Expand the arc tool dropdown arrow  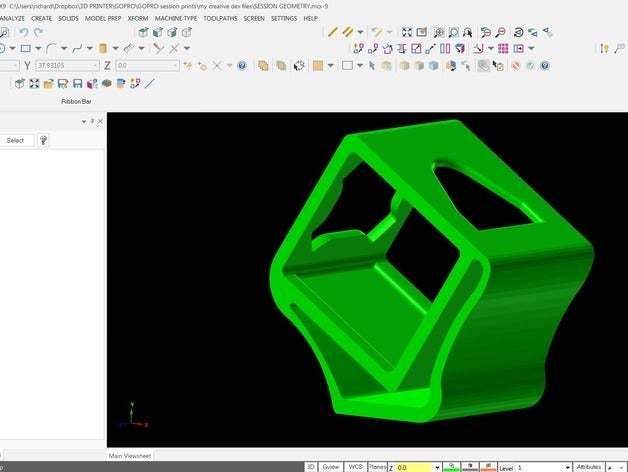click(x=64, y=48)
